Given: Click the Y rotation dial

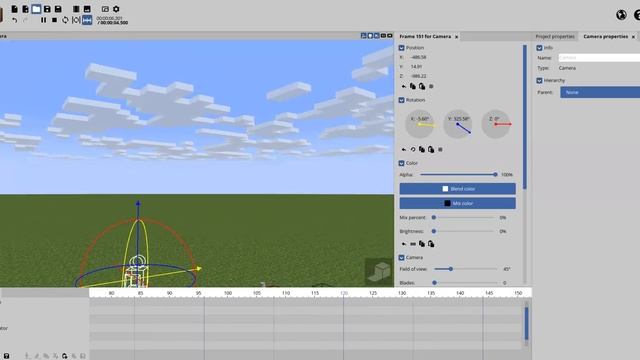Looking at the screenshot, I should coord(458,124).
